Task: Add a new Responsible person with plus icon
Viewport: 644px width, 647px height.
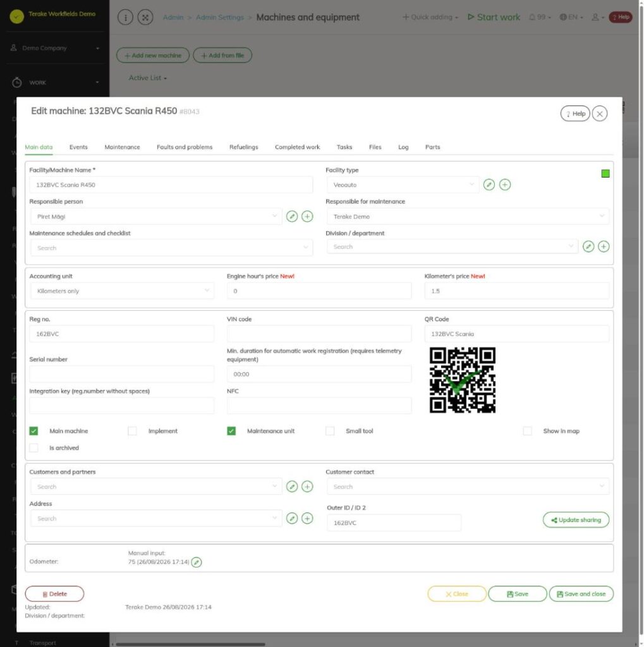Action: (307, 216)
